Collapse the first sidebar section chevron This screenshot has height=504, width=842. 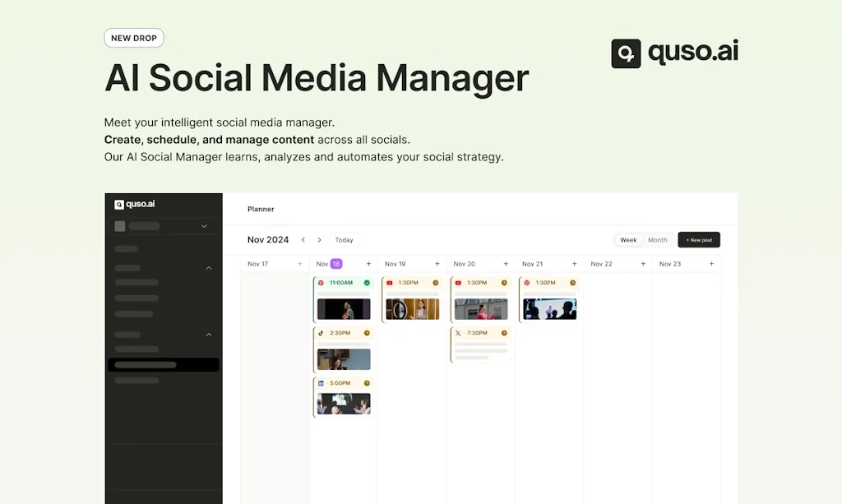[209, 267]
